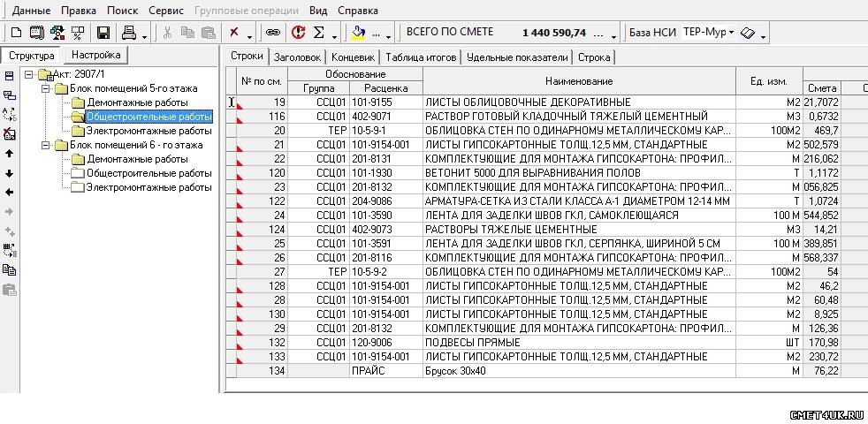
Task: Click the Наименование column header
Action: [x=579, y=81]
